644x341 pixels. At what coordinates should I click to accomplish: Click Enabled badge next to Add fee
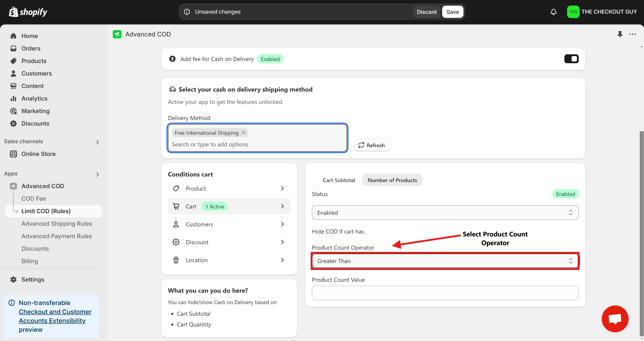pos(270,59)
